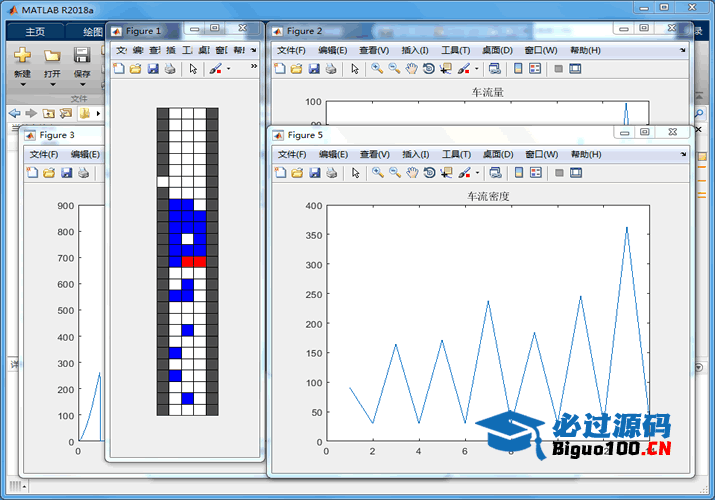Click Save icon in Figure 5 toolbar

(x=315, y=173)
